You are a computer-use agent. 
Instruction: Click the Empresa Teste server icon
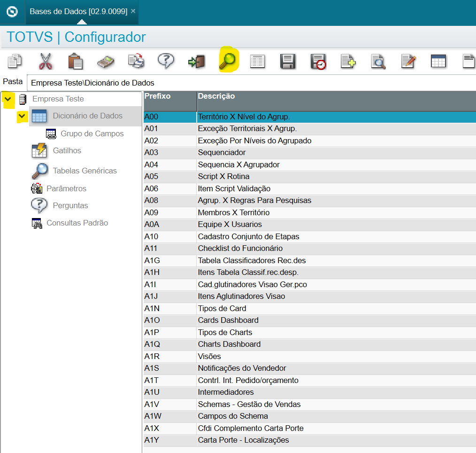pyautogui.click(x=23, y=99)
